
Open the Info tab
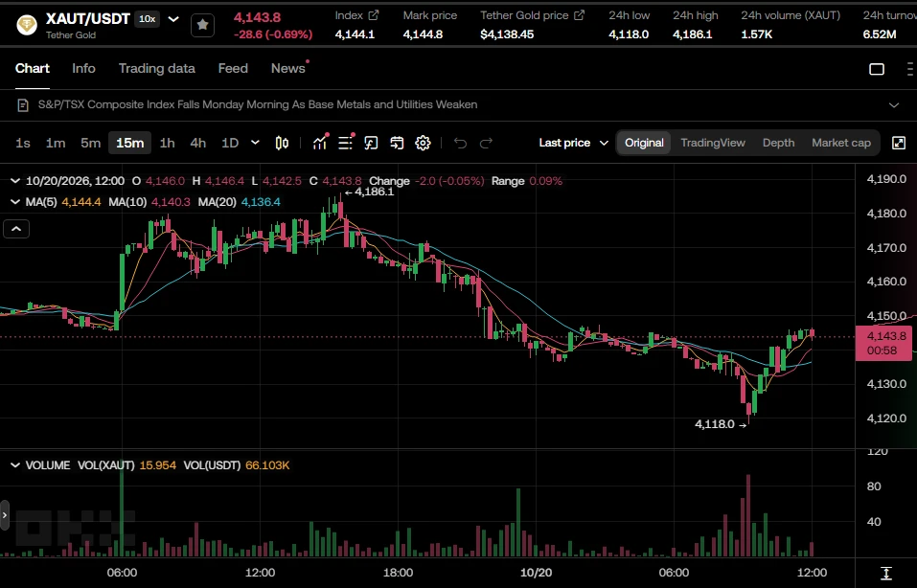tap(83, 68)
